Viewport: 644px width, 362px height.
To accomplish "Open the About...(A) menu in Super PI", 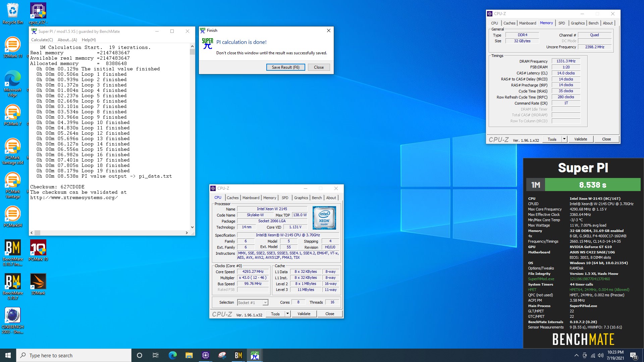I will 67,40.
